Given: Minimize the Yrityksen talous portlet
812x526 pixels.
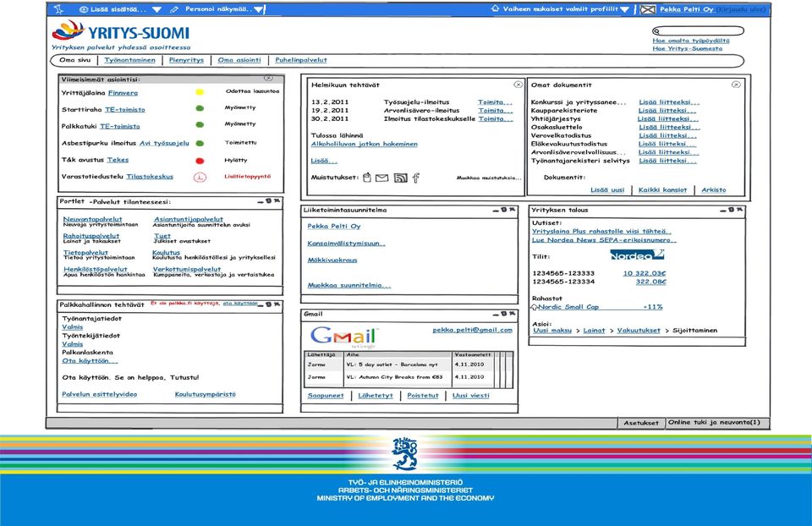Looking at the screenshot, I should [723, 211].
